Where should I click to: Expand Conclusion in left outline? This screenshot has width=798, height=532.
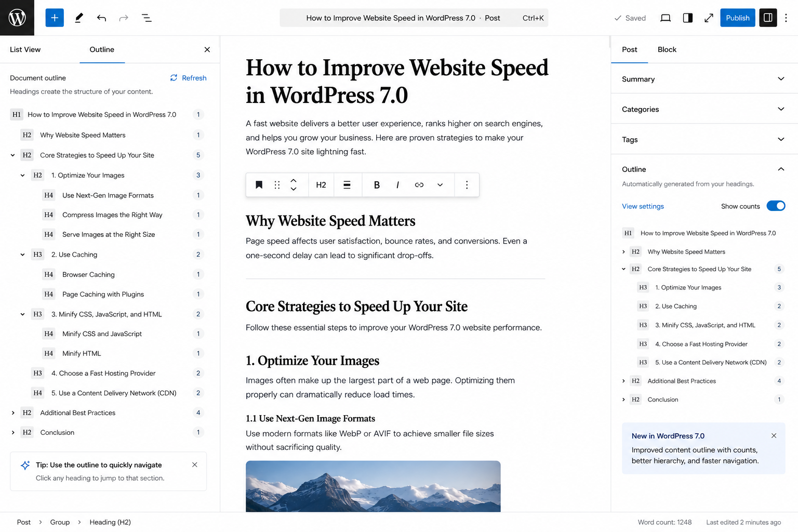click(x=13, y=433)
